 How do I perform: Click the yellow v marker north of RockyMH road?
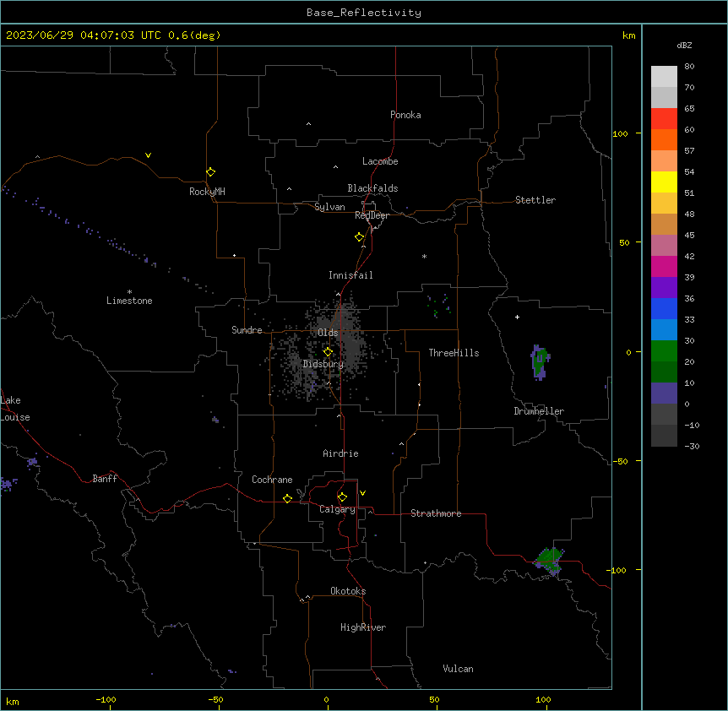click(x=148, y=155)
